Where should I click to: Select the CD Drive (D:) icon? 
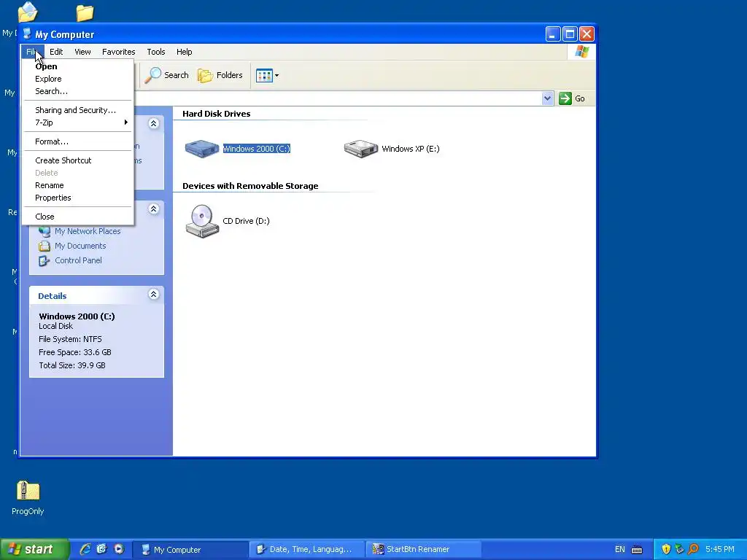202,221
